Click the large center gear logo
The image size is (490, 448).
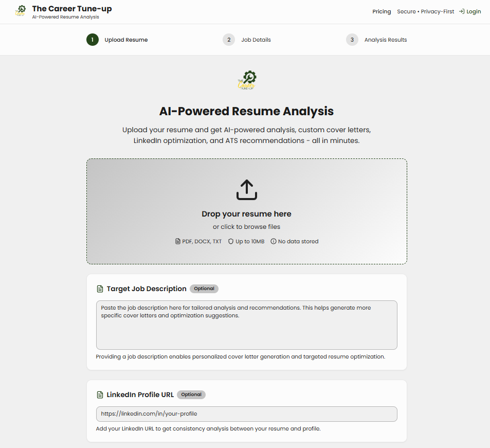[247, 81]
